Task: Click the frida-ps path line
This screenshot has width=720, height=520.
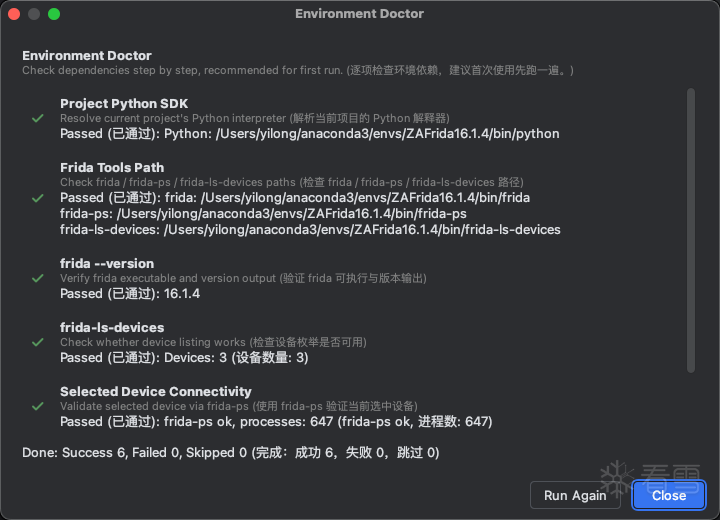Action: coord(263,214)
